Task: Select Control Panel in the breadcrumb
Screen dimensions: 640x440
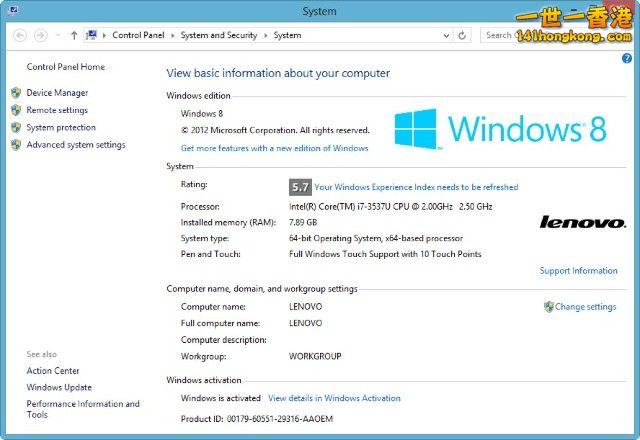Action: point(138,35)
